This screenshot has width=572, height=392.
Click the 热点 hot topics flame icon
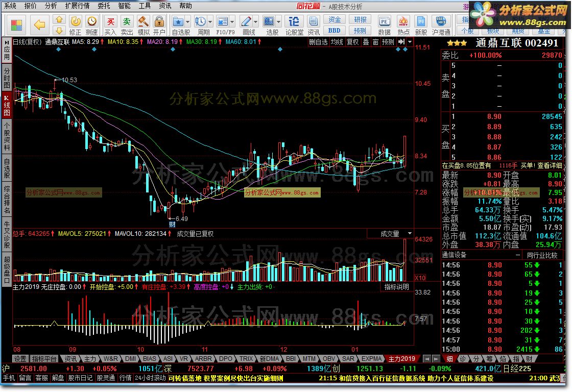(403, 25)
